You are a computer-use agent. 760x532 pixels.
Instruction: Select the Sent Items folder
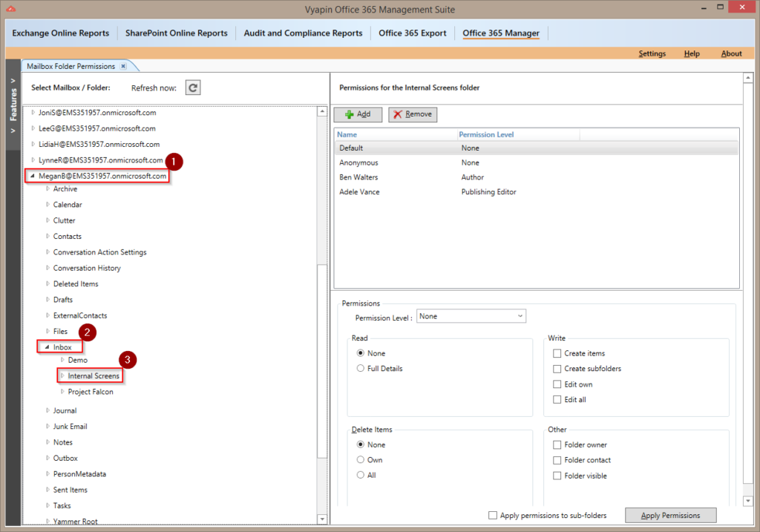(x=71, y=490)
